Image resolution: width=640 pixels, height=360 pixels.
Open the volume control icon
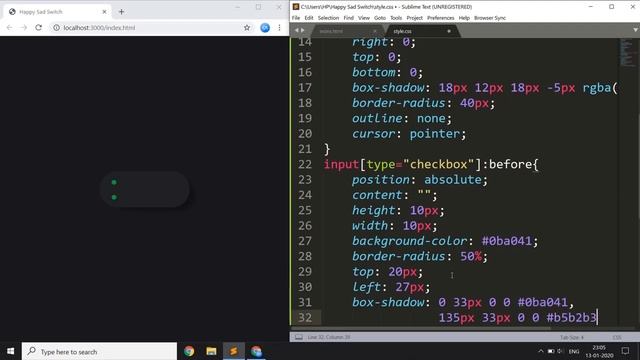[560, 351]
